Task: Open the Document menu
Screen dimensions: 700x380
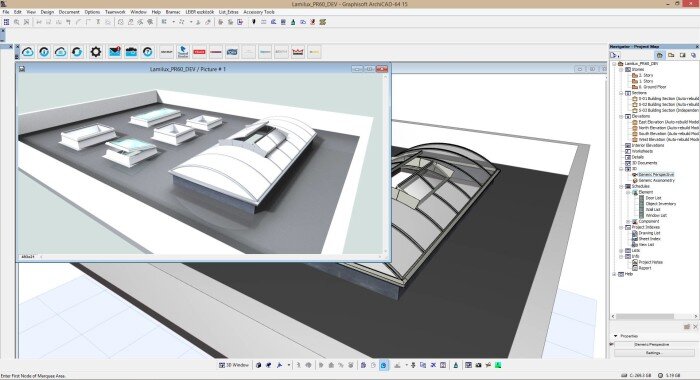Action: click(x=69, y=12)
